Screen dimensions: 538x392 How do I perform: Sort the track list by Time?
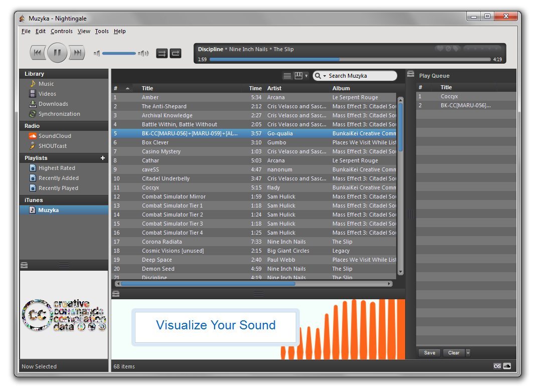click(x=254, y=88)
